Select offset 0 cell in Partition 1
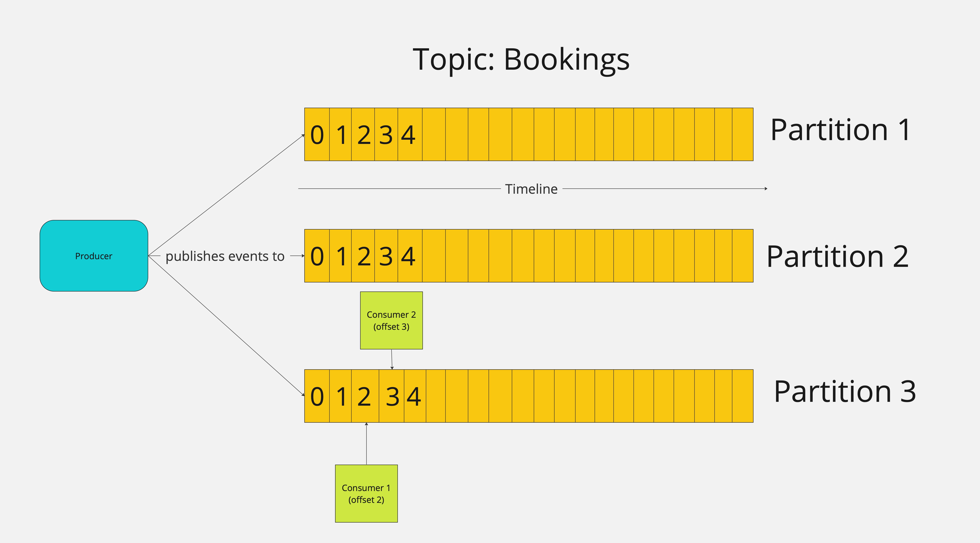Image resolution: width=980 pixels, height=543 pixels. click(317, 134)
